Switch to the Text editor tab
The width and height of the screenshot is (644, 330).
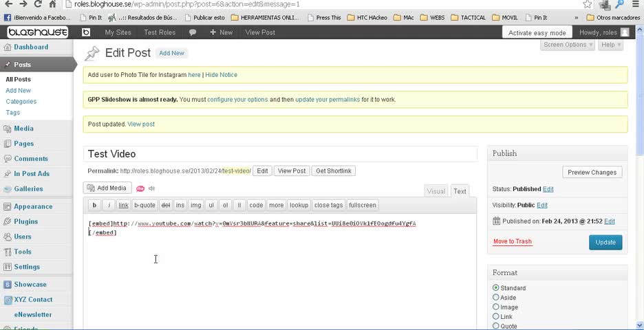(460, 191)
